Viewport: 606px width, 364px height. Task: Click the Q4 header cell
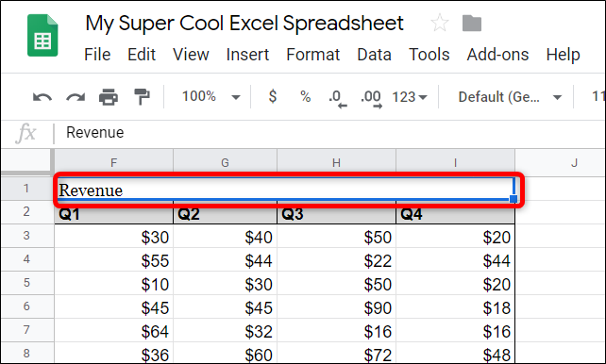point(455,213)
